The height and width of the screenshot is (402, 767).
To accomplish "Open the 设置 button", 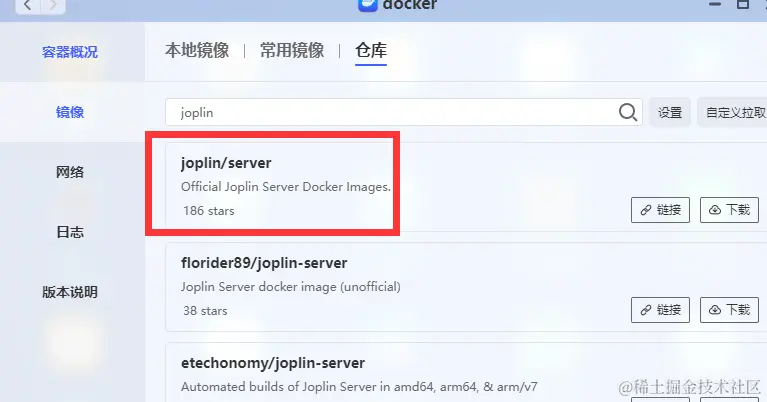I will tap(670, 112).
